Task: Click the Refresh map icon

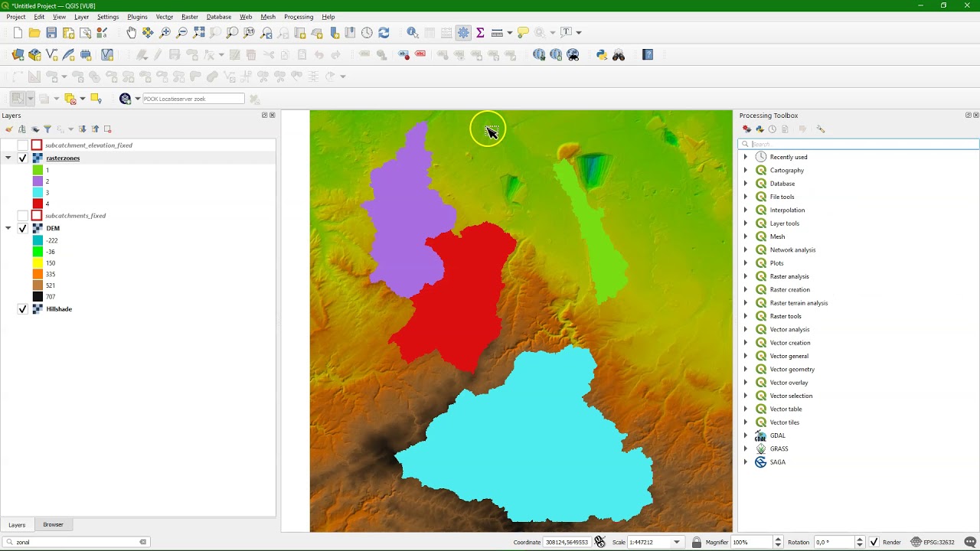Action: [384, 33]
